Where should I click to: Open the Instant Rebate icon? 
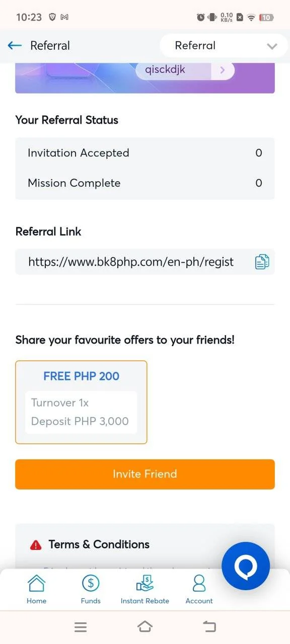click(145, 584)
